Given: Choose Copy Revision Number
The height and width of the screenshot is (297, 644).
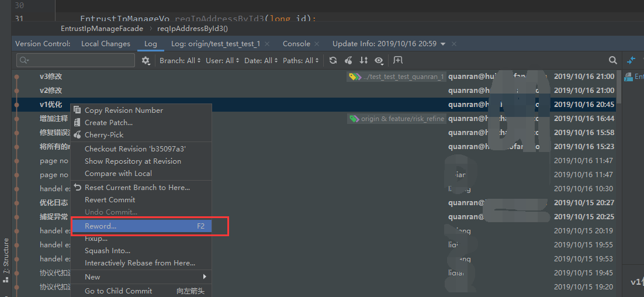Looking at the screenshot, I should [x=141, y=110].
